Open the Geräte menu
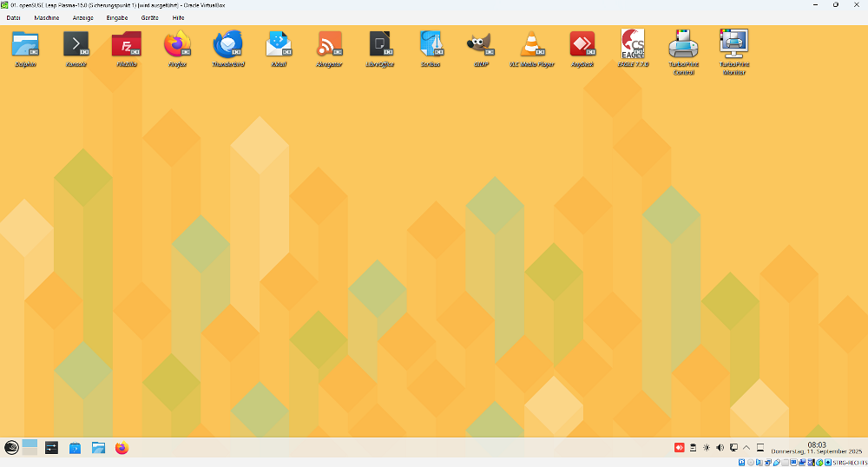The image size is (868, 467). click(x=149, y=17)
